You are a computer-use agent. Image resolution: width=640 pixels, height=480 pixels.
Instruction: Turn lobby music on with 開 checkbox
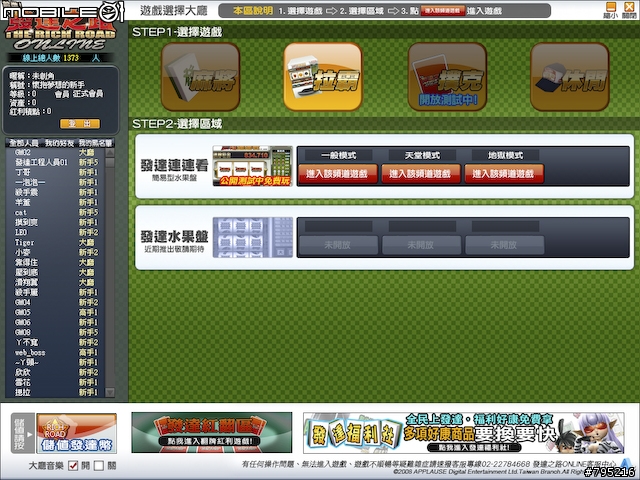73,465
